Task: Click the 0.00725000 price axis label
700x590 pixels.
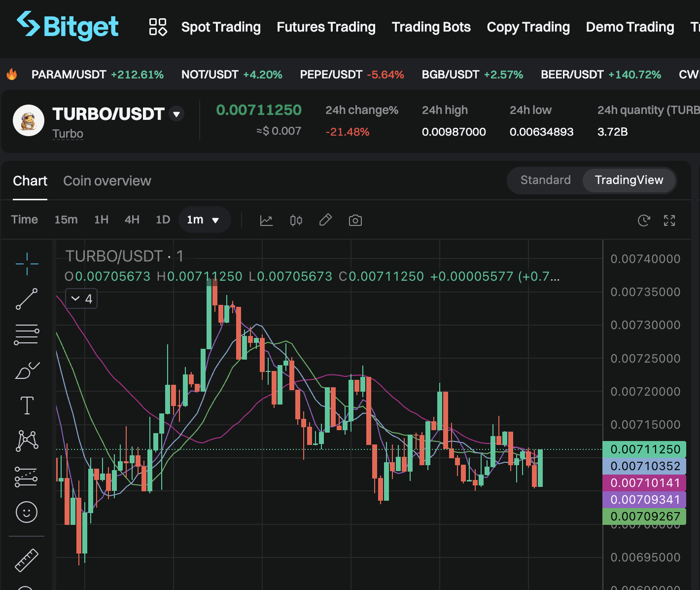Action: 645,359
